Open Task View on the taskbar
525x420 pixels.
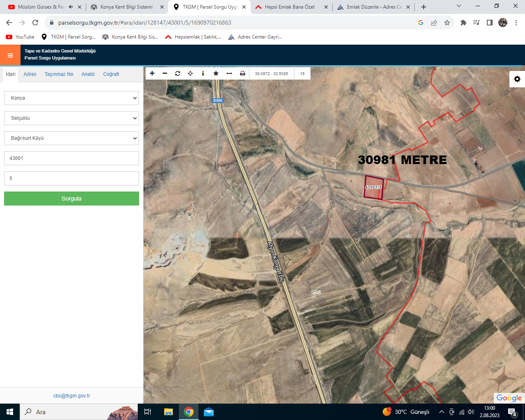click(148, 412)
